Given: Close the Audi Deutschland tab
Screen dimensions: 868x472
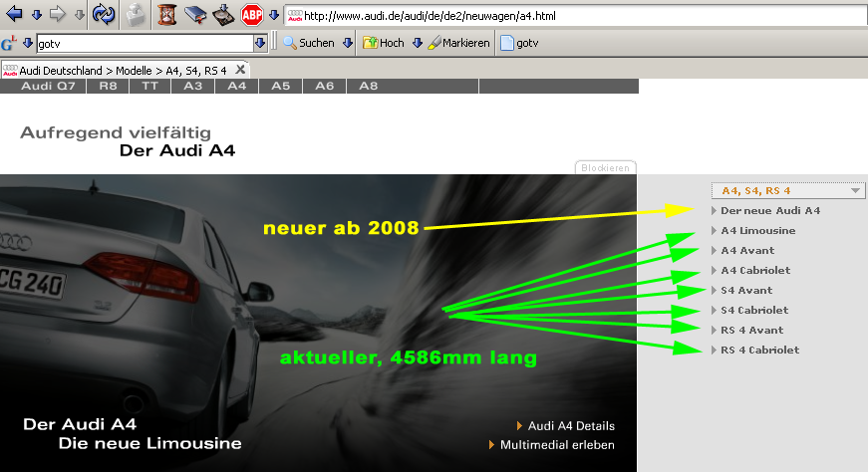Looking at the screenshot, I should [x=240, y=70].
